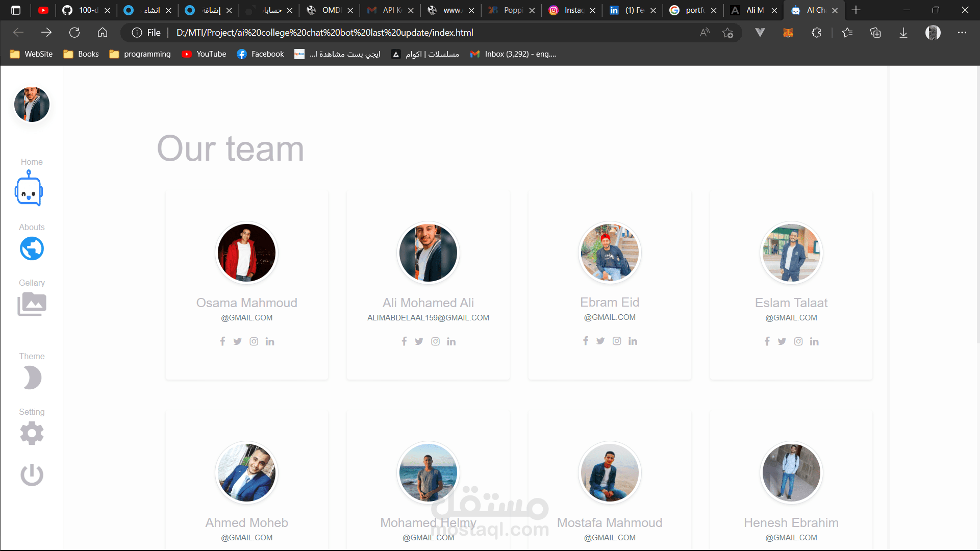Click the browser address bar URL
This screenshot has width=980, height=551.
324,33
